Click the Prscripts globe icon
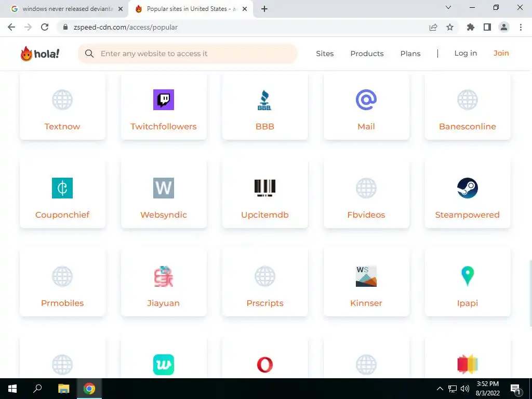The height and width of the screenshot is (399, 532). point(264,276)
